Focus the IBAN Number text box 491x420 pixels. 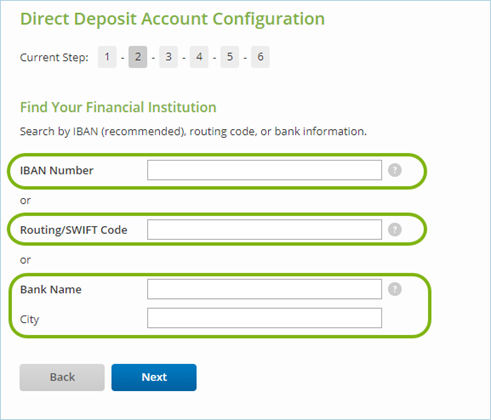tap(264, 170)
